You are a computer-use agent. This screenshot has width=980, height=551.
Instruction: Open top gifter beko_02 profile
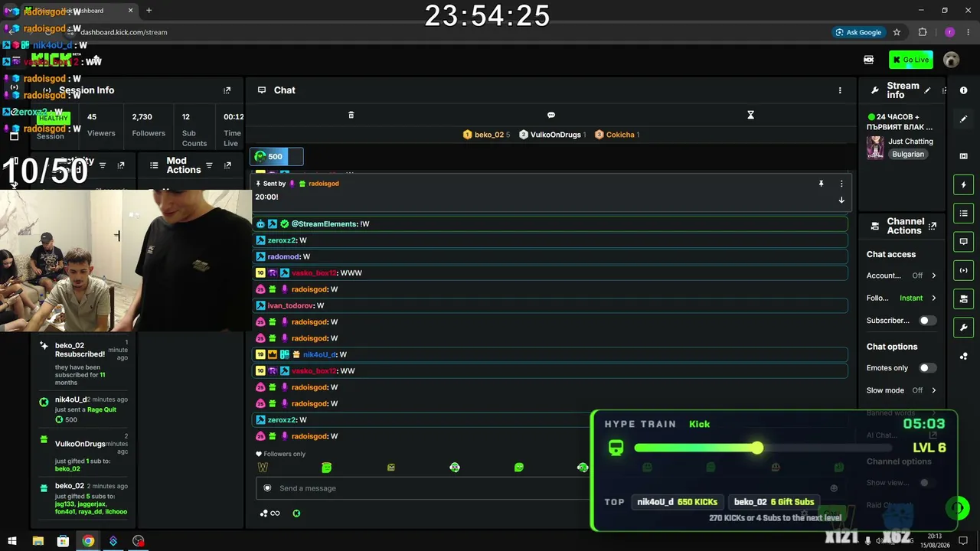(x=487, y=135)
